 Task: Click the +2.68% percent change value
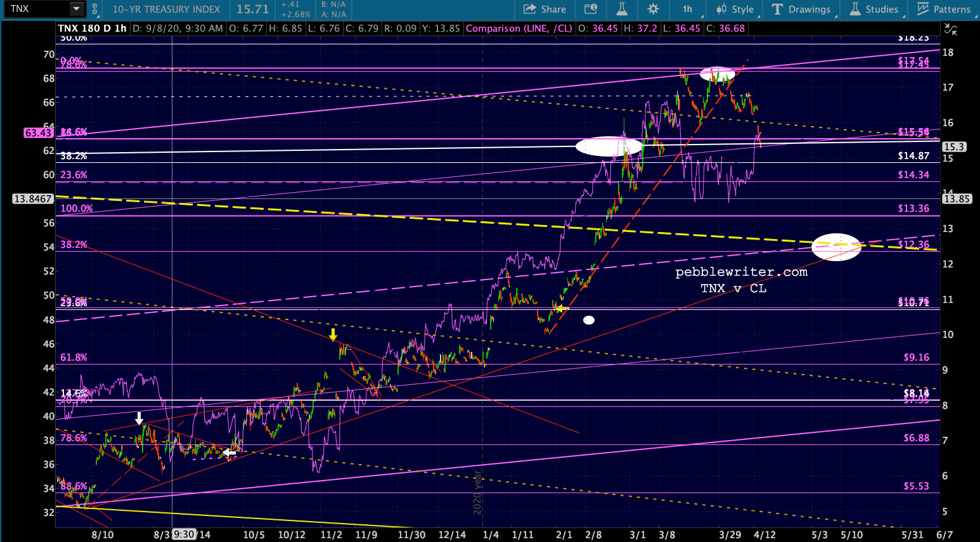point(296,14)
